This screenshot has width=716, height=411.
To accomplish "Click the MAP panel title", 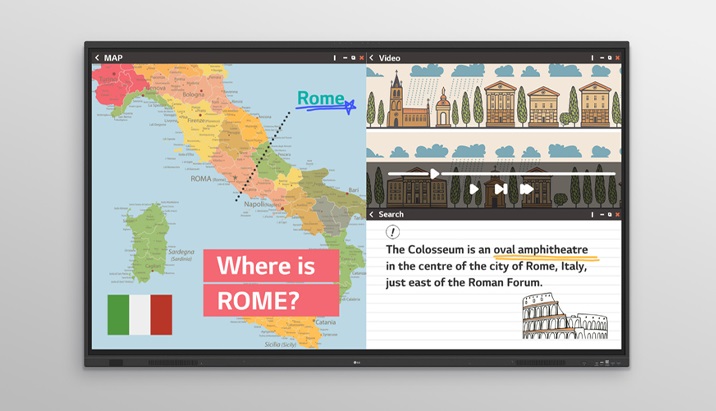I will [x=113, y=58].
